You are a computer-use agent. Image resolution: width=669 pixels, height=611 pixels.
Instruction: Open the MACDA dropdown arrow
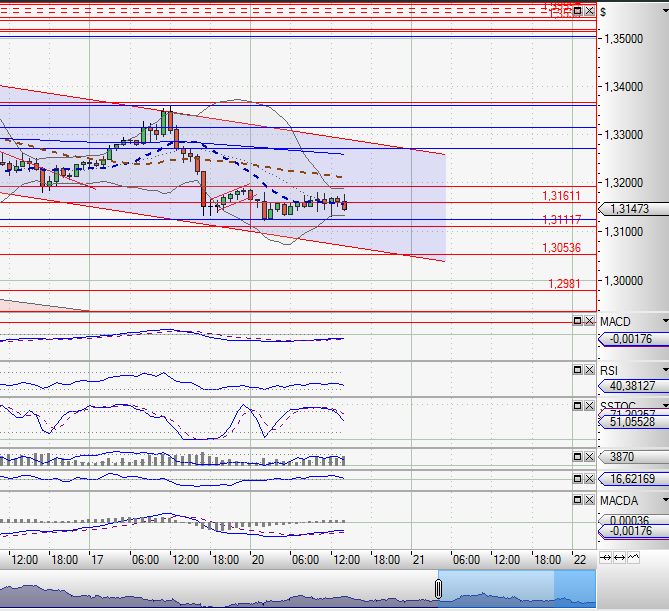point(665,500)
